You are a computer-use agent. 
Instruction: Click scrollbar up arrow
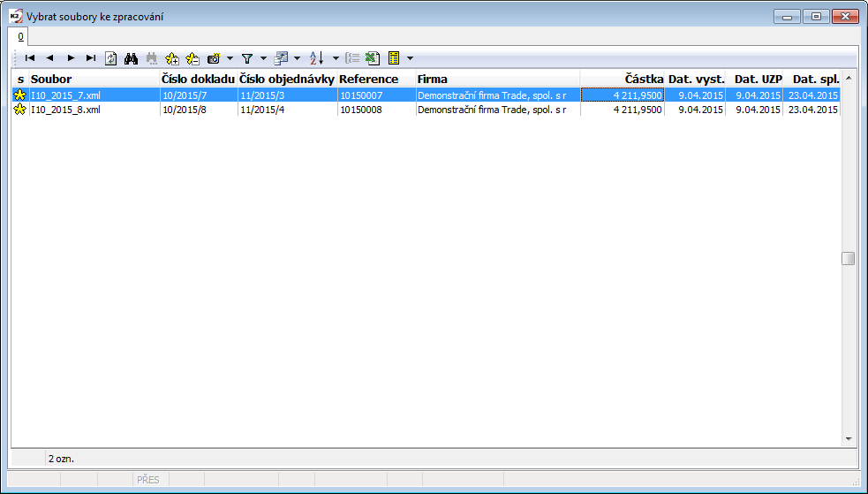(849, 79)
